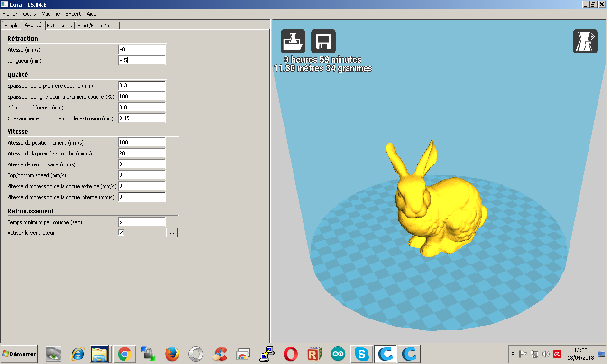607x364 pixels.
Task: Click the Refroidissement section heading
Action: click(31, 211)
